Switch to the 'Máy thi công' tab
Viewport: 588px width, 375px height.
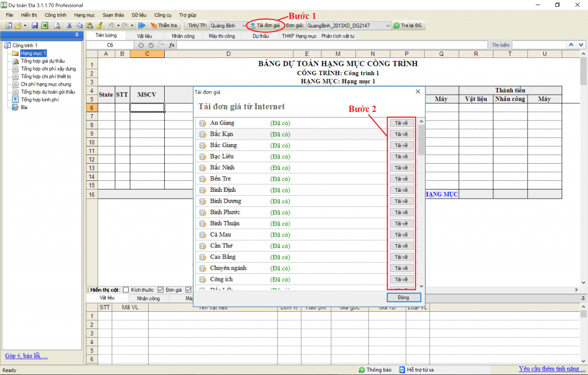coord(222,36)
